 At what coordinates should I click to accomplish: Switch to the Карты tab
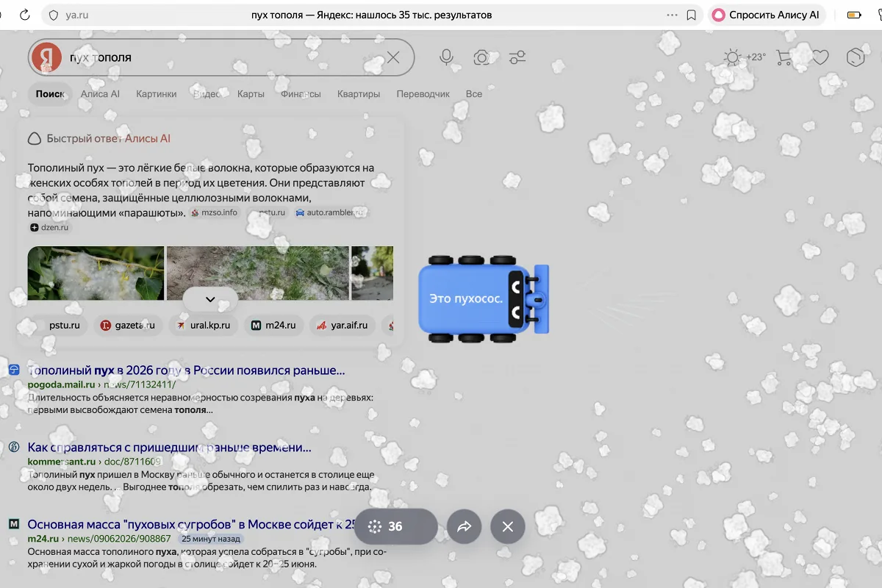coord(251,94)
